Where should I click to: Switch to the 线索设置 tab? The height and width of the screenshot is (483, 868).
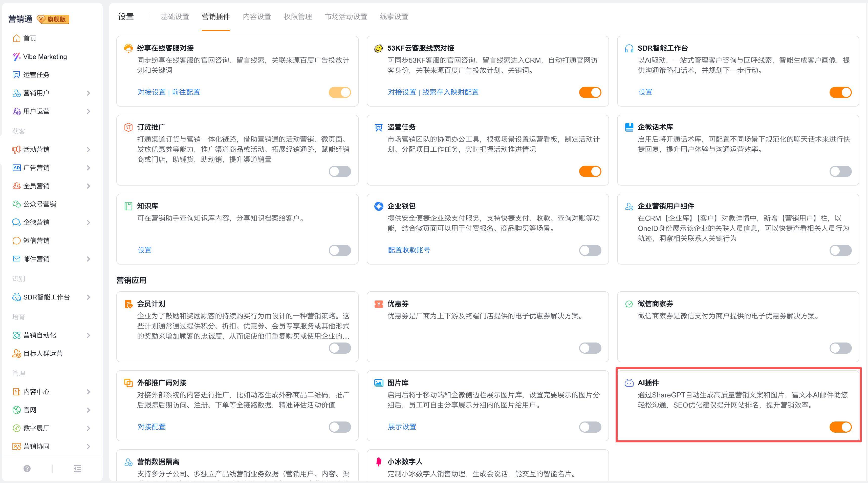point(394,17)
